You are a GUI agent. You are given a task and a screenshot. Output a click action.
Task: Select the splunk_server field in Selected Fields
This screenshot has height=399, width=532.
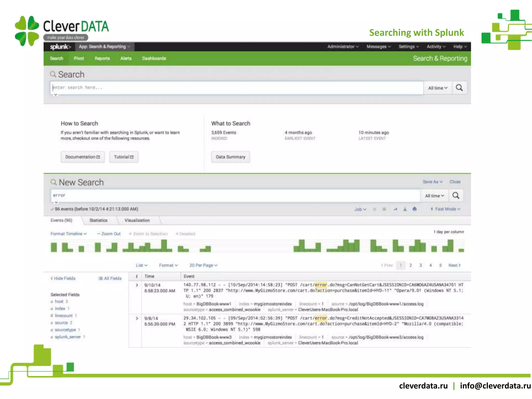[x=68, y=337]
